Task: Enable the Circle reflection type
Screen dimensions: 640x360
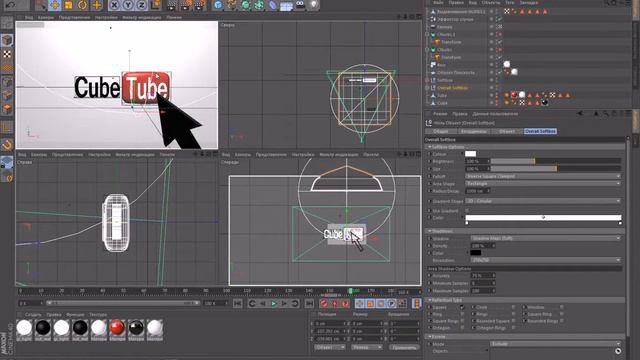Action: [513, 307]
